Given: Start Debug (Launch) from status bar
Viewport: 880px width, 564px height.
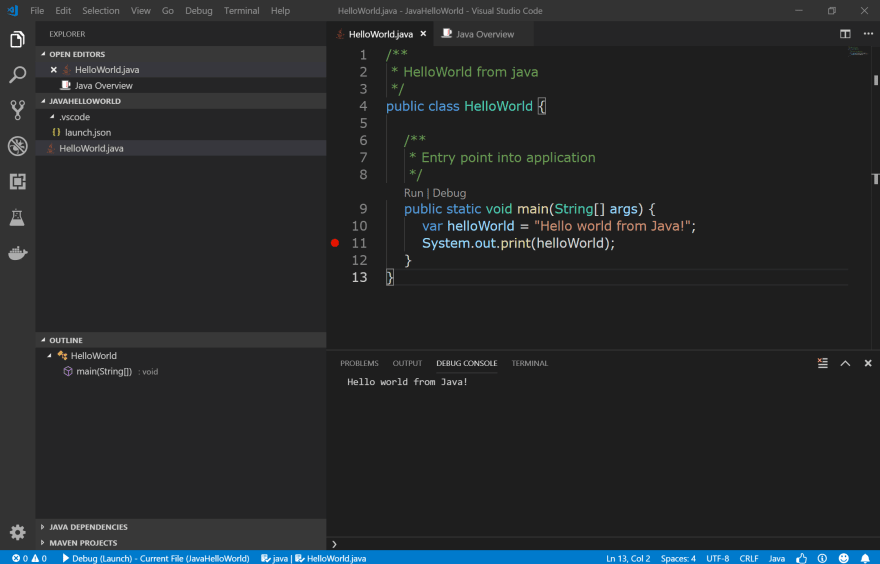Looking at the screenshot, I should pyautogui.click(x=155, y=558).
